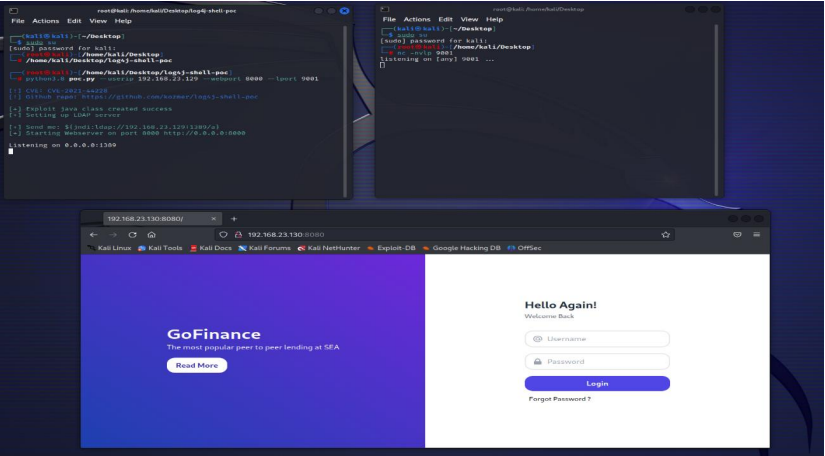Click the Hello Again! heading
Viewport: 825px width, 456px height.
pyautogui.click(x=560, y=305)
